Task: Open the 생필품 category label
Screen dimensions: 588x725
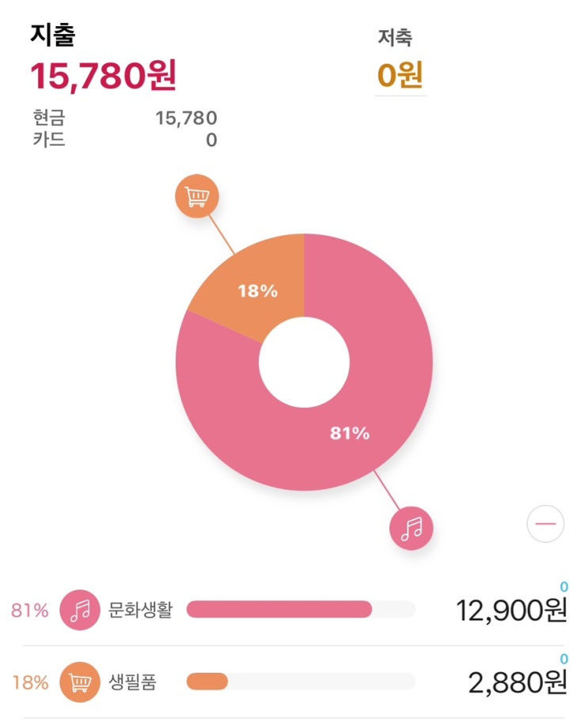Action: (x=132, y=682)
